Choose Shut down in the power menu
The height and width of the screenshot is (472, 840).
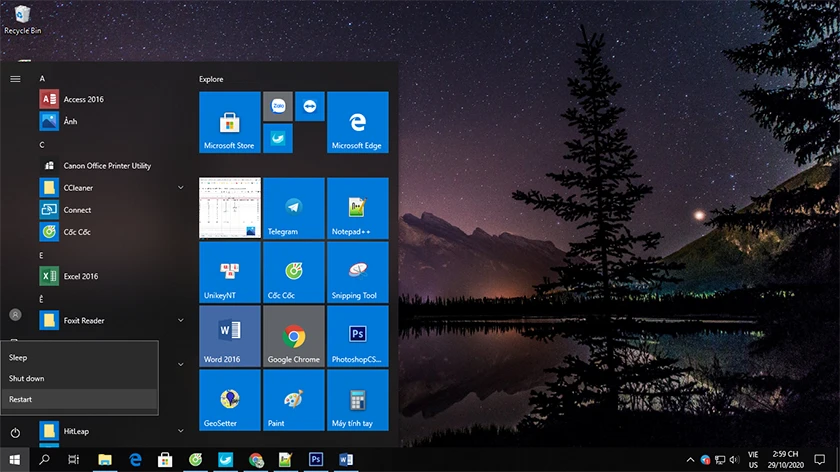tap(79, 378)
